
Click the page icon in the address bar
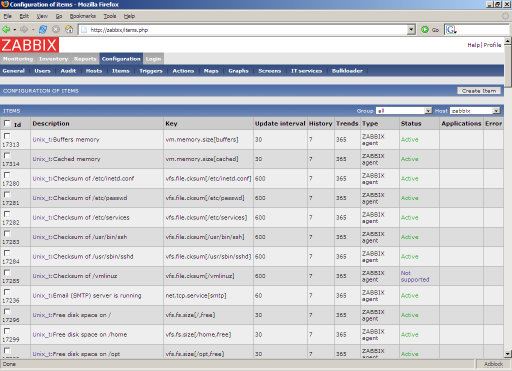84,30
